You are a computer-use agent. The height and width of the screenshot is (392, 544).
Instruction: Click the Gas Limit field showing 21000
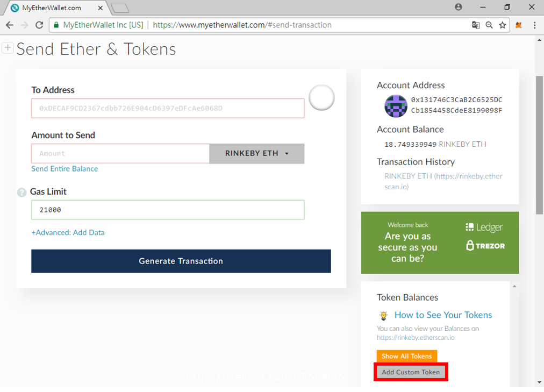click(168, 210)
